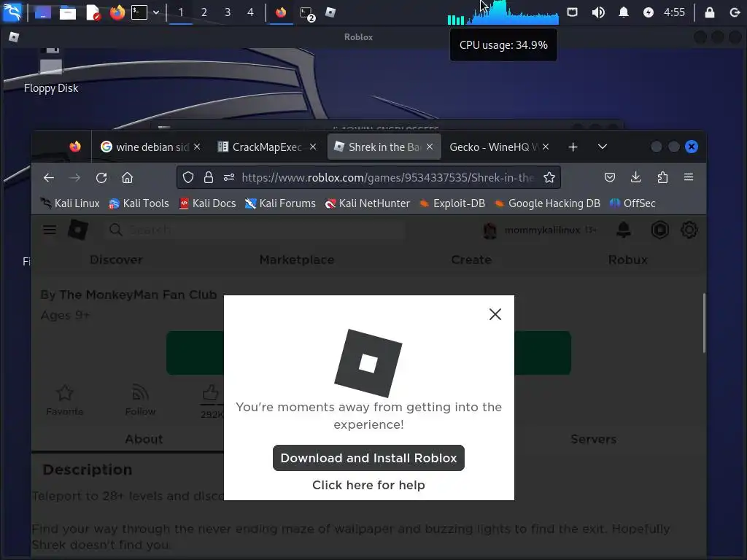Image resolution: width=747 pixels, height=560 pixels.
Task: Switch to workspace 2
Action: 204,12
